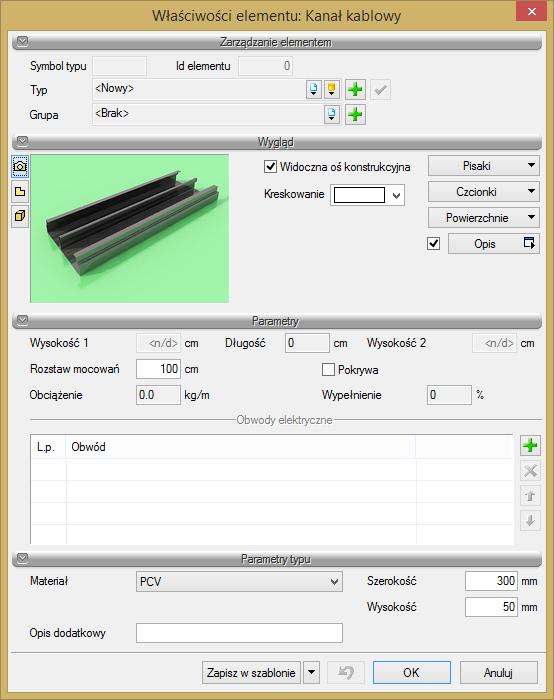Click the Obciążenie kg/m field

coord(158,395)
